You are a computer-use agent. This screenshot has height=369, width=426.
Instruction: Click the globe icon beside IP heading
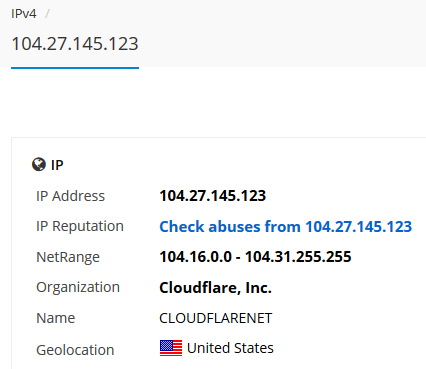coord(39,164)
